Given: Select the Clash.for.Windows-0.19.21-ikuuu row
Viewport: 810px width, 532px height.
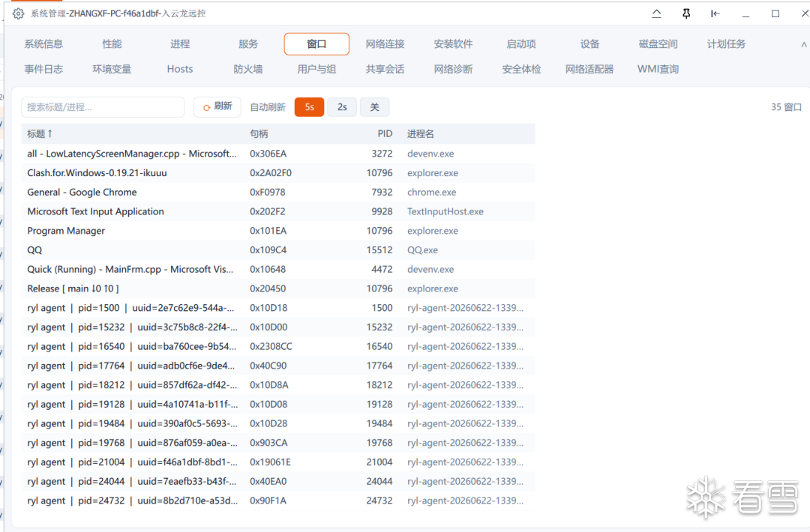Looking at the screenshot, I should click(278, 173).
